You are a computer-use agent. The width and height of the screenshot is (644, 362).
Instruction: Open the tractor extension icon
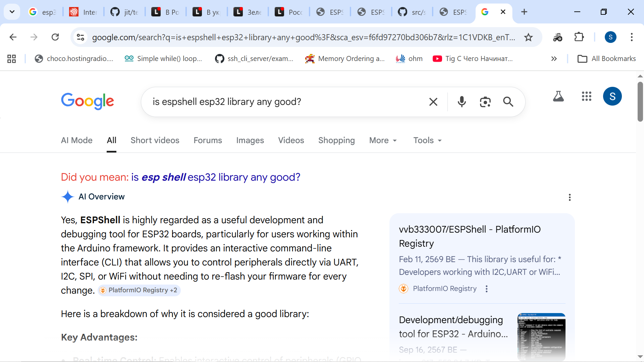[558, 37]
